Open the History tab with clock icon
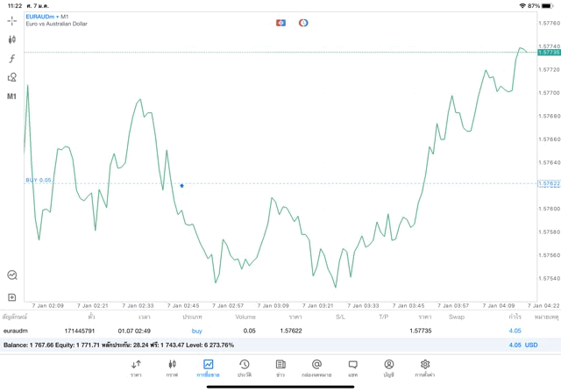 [245, 368]
